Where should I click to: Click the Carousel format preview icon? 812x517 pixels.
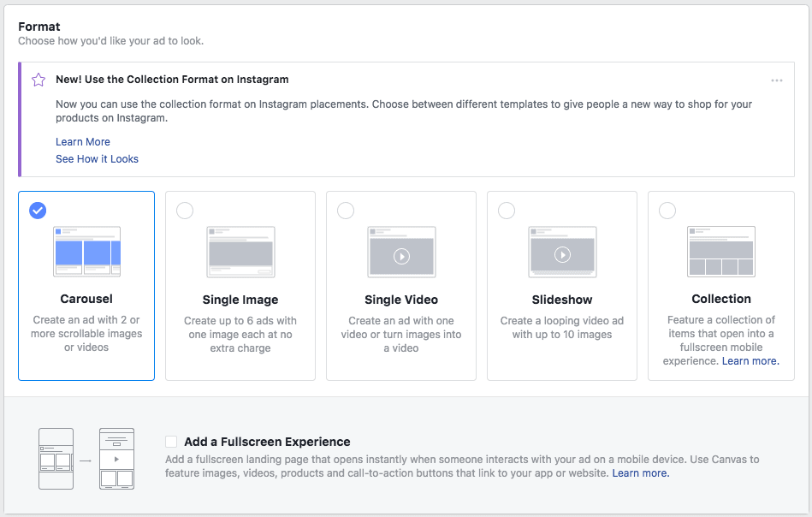click(87, 252)
